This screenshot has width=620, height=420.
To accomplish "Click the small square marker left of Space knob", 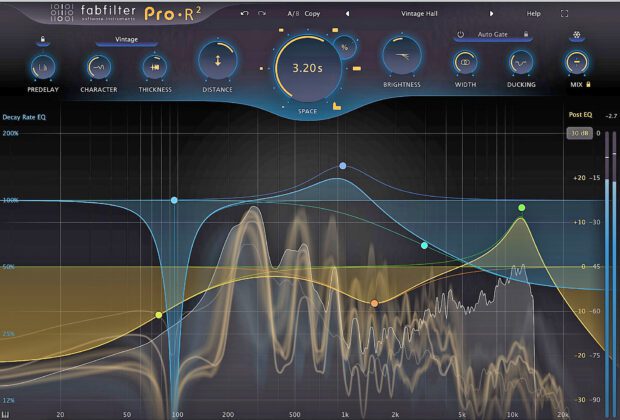I will click(x=261, y=68).
